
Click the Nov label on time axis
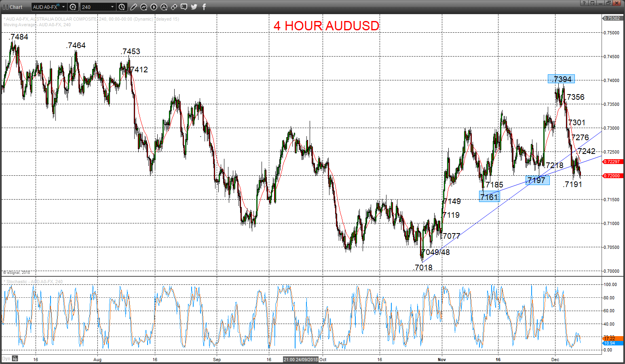(442, 360)
